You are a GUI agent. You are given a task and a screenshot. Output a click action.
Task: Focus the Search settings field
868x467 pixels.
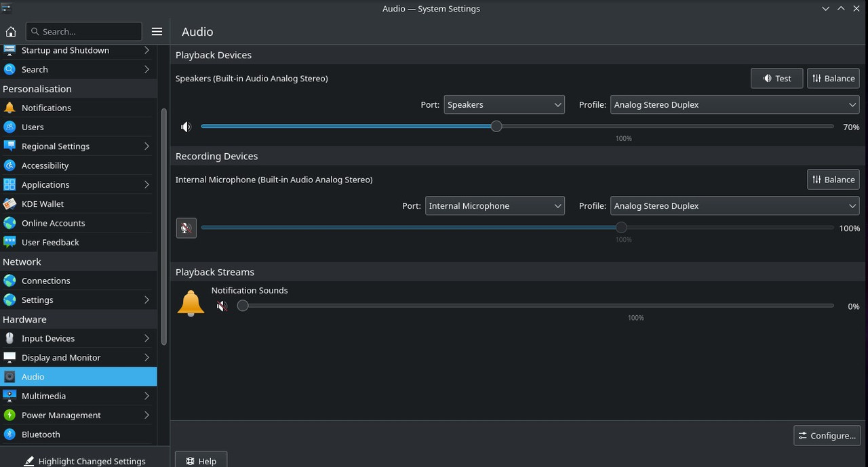[x=84, y=31]
